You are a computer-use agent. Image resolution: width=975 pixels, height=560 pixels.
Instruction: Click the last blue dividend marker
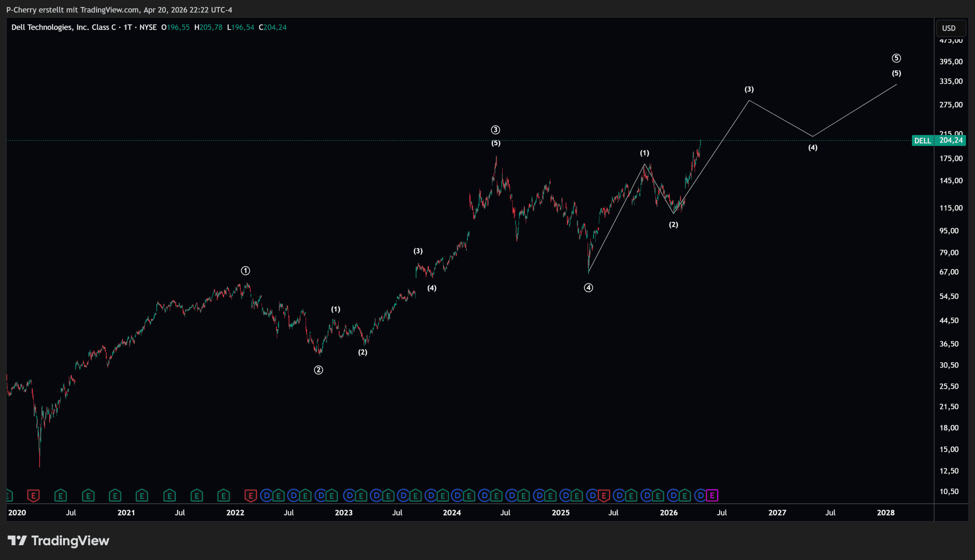click(700, 495)
